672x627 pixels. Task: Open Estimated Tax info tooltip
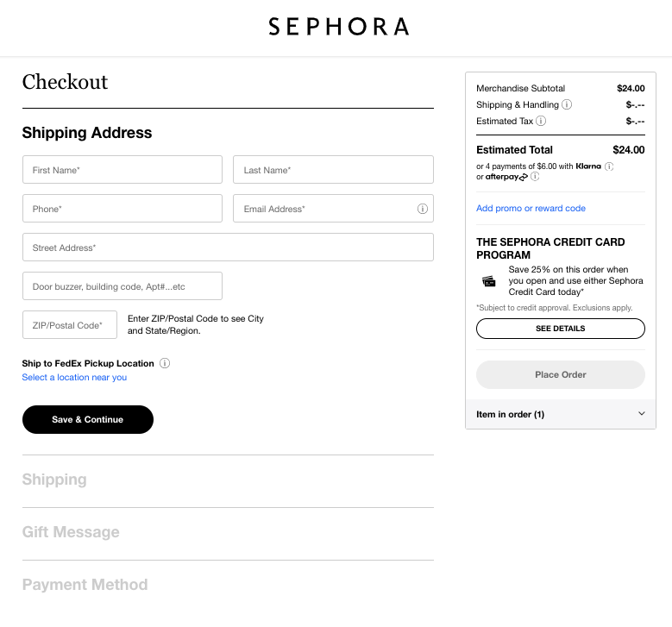(x=541, y=122)
